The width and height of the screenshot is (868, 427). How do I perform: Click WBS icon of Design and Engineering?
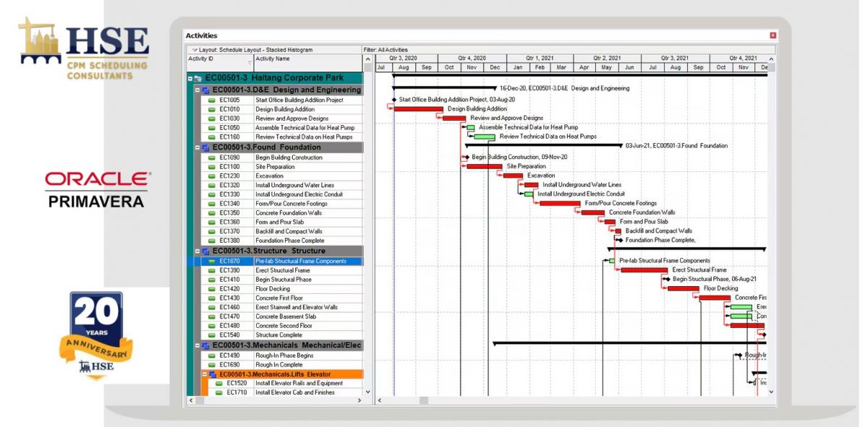[205, 90]
